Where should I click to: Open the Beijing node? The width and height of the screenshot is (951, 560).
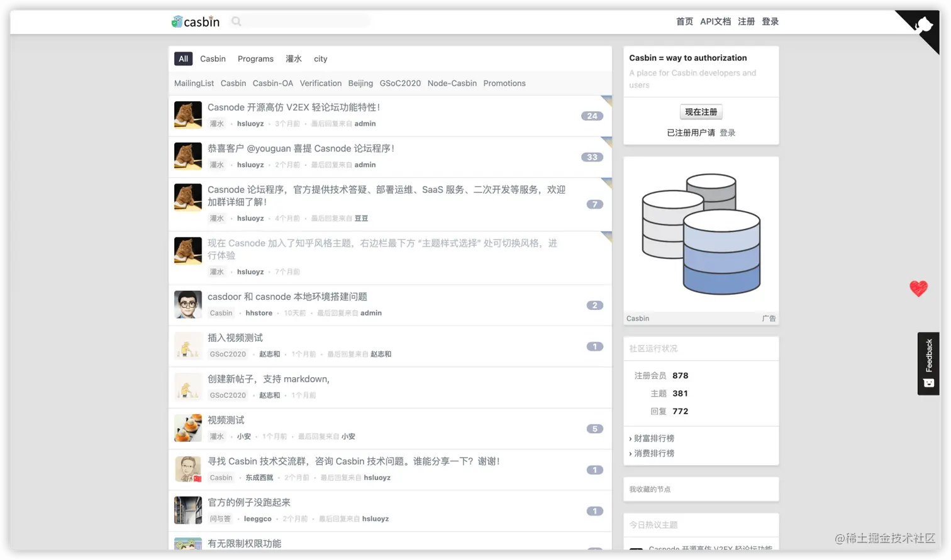[x=360, y=83]
